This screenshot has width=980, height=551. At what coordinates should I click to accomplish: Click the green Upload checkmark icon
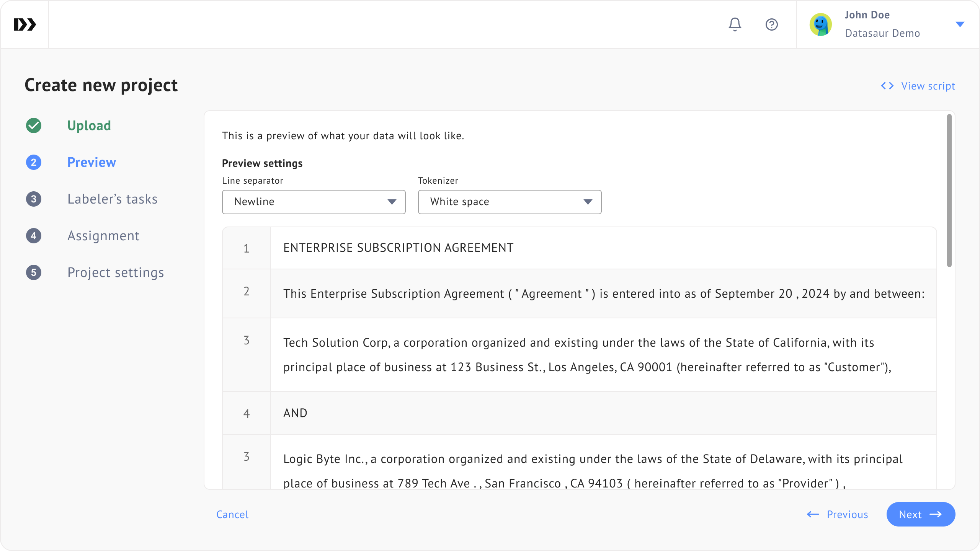[x=34, y=126]
